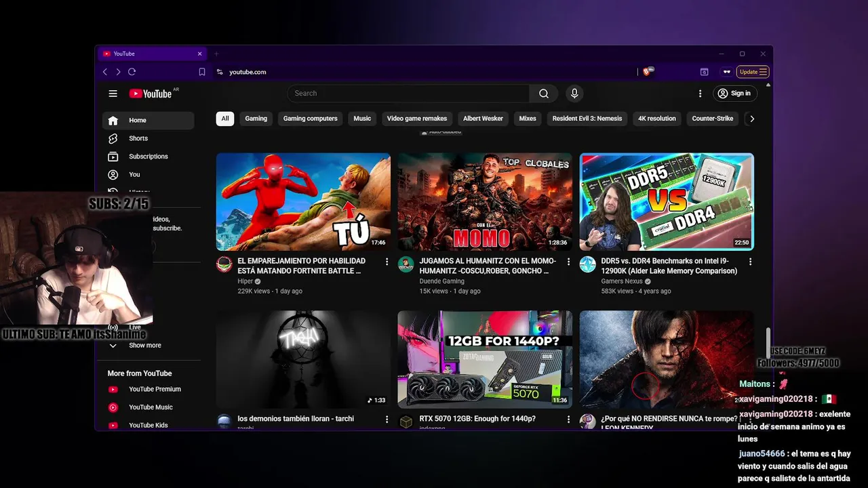Screen dimensions: 868x488
Task: Open the Gamers Nexus channel name link
Action: (x=622, y=281)
